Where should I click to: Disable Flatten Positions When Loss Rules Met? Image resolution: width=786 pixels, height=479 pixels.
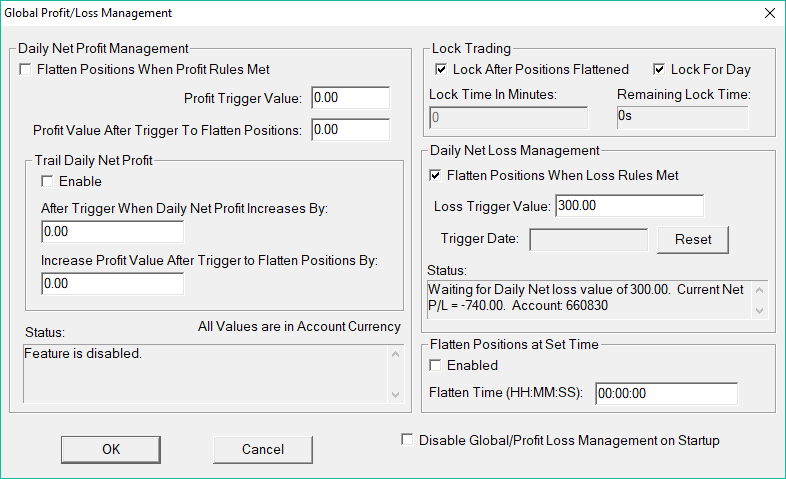click(435, 176)
